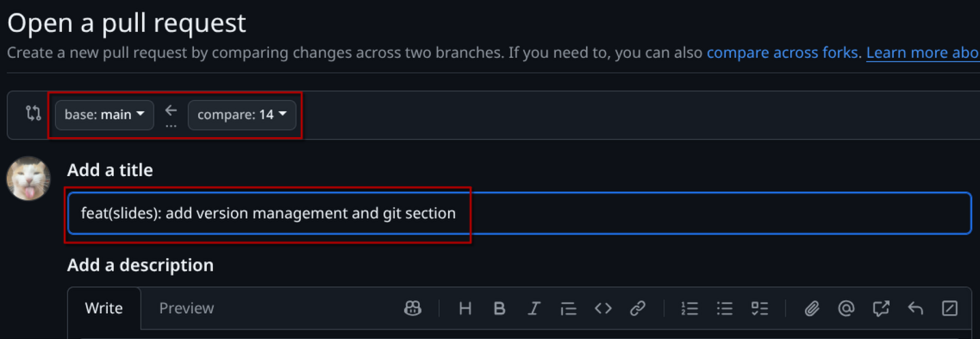Viewport: 980px width, 339px height.
Task: Mention a user with the @ icon
Action: click(846, 308)
